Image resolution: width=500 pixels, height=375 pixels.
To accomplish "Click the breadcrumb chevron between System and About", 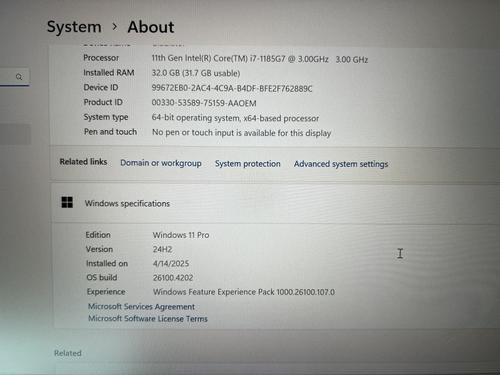I will pyautogui.click(x=115, y=27).
